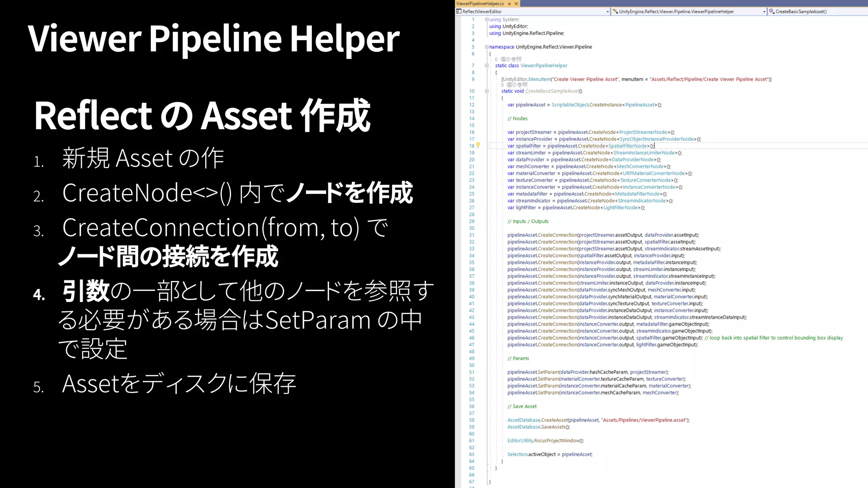Click the MenuItem attribute on line 9
The image size is (868, 488).
636,79
